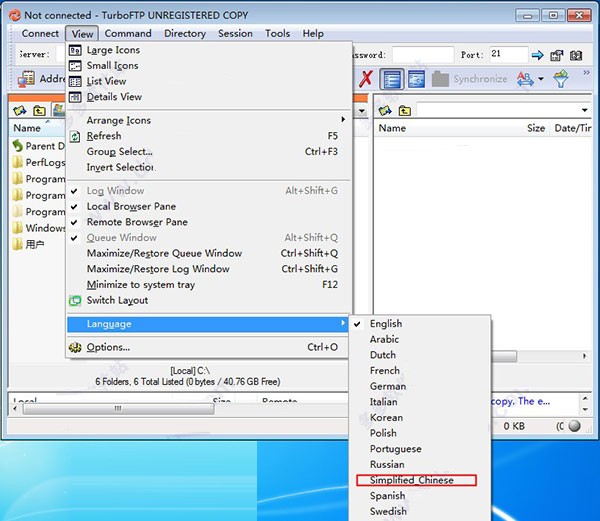Viewport: 600px width, 521px height.
Task: Click the Synchronize folder icon
Action: point(440,79)
